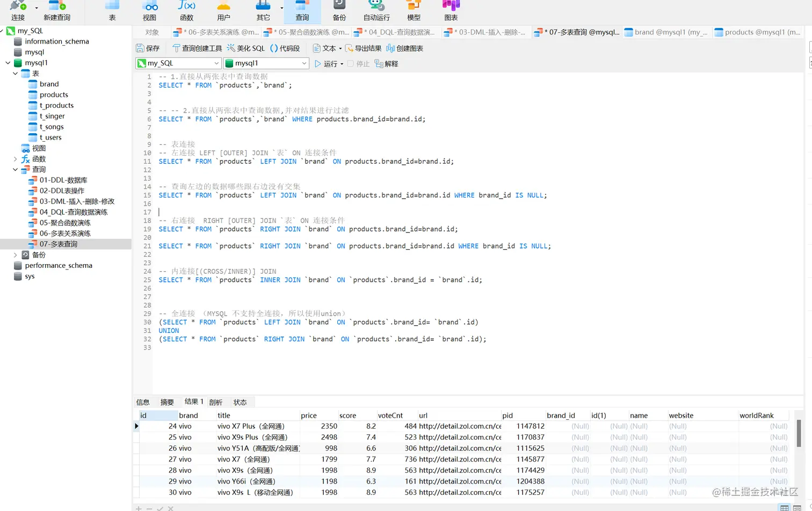This screenshot has width=812, height=511.
Task: Open the 表 (Table) toolbar icon
Action: [112, 11]
